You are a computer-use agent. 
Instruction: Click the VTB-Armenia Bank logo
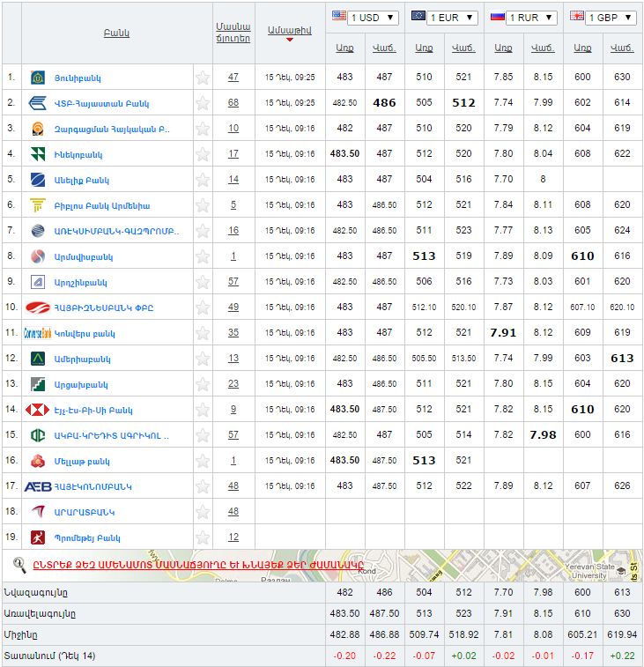[38, 103]
